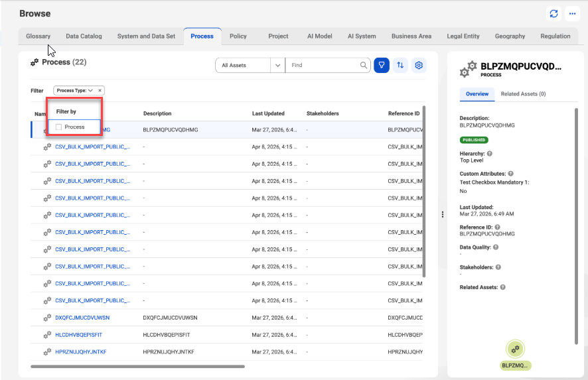
Task: Click the PUBLISHED status badge
Action: 474,140
